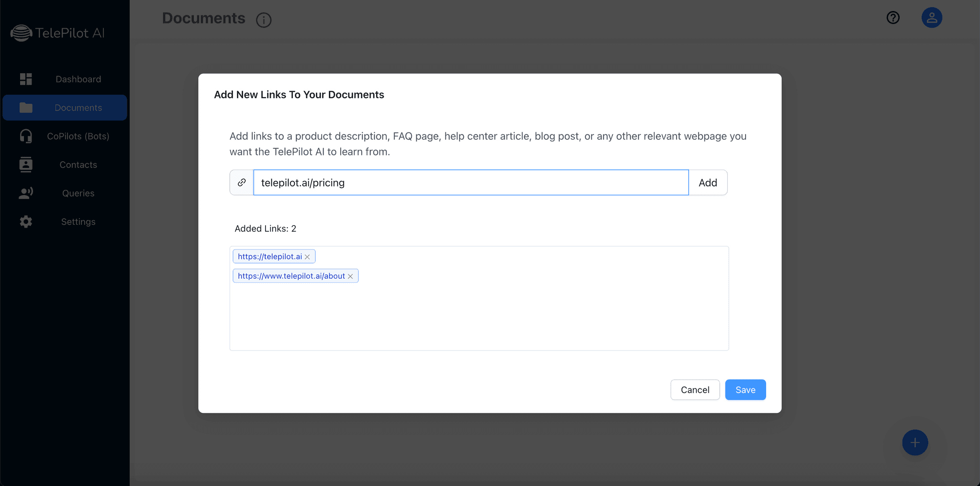The height and width of the screenshot is (486, 980).
Task: Focus the URL input containing telepilot.ai/pricing
Action: pyautogui.click(x=471, y=183)
